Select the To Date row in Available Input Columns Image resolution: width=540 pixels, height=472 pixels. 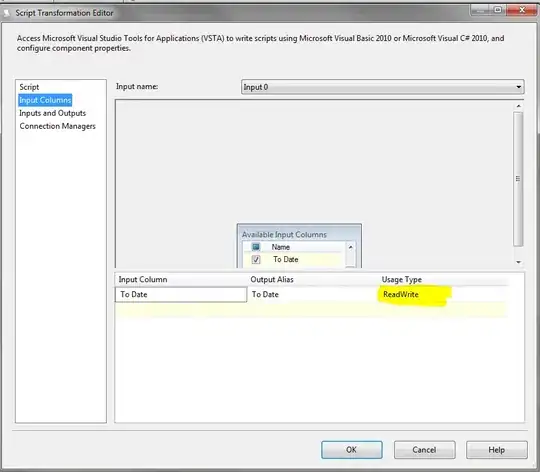(x=293, y=260)
